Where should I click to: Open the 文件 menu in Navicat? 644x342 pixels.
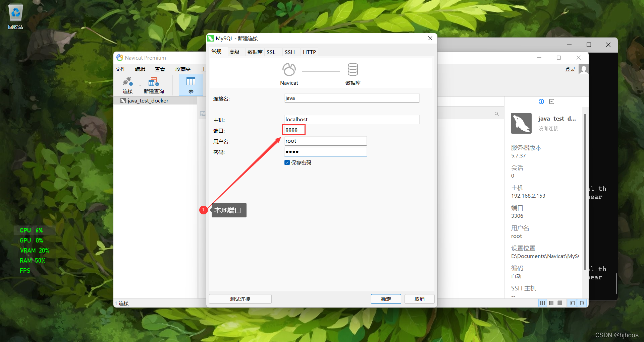pos(120,69)
